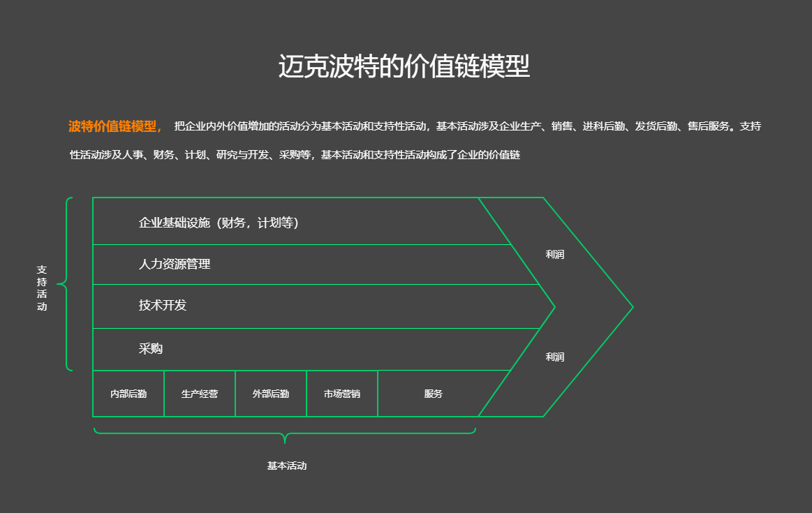This screenshot has height=513, width=812.
Task: Click the title 迈克波特的价值链模型
Action: click(404, 67)
